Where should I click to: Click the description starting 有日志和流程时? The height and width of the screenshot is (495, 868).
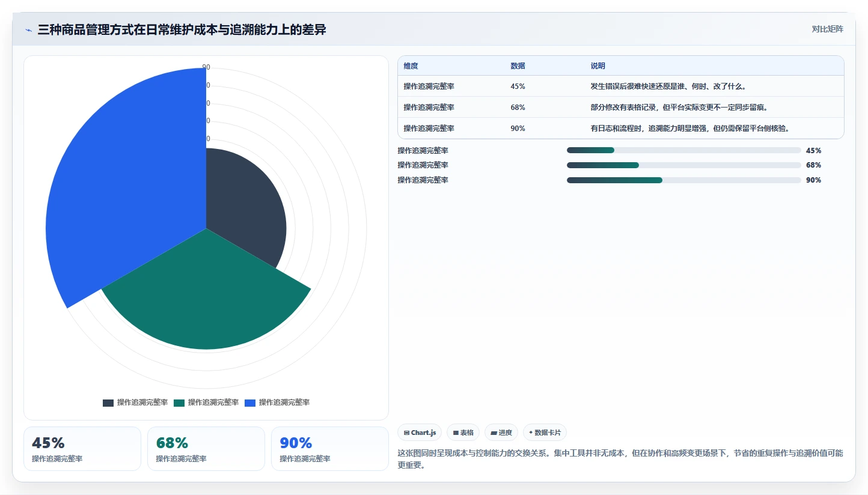click(689, 129)
